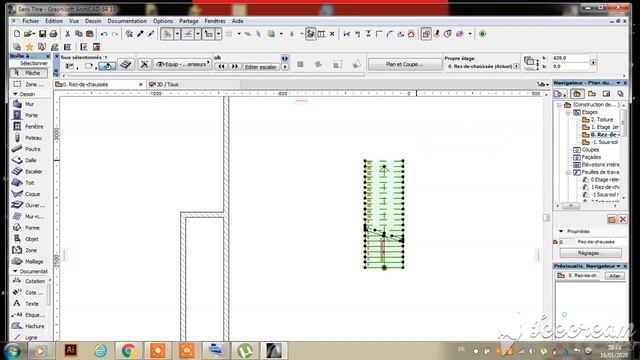Click the Plan et Coupe... button
The height and width of the screenshot is (360, 640).
coord(404,64)
